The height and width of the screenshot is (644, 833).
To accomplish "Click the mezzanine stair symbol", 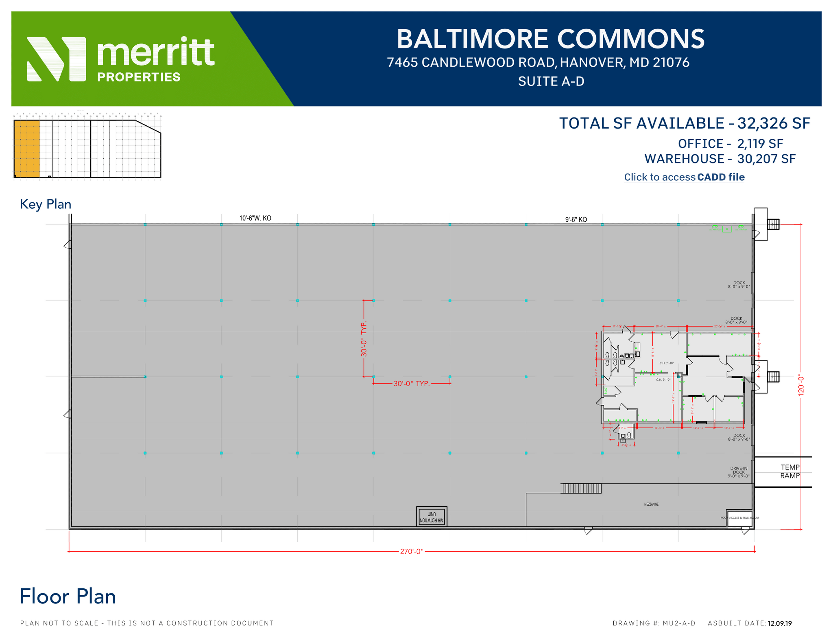I will pos(581,488).
